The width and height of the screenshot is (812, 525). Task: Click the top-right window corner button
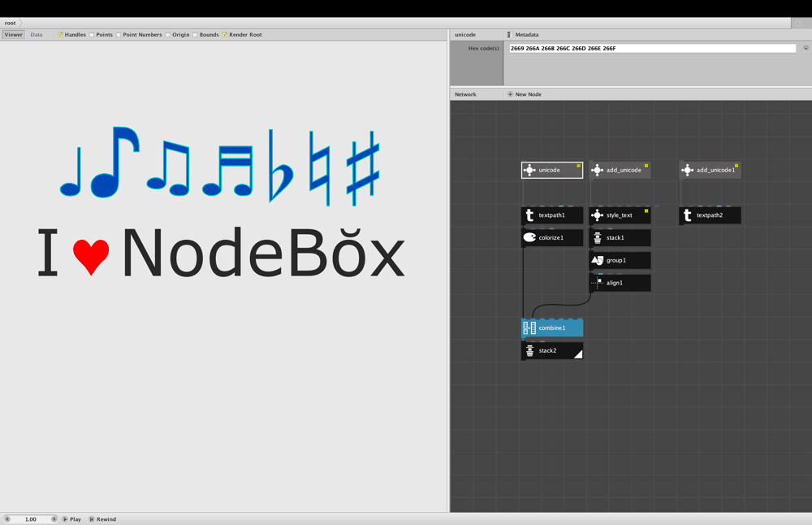coord(798,24)
